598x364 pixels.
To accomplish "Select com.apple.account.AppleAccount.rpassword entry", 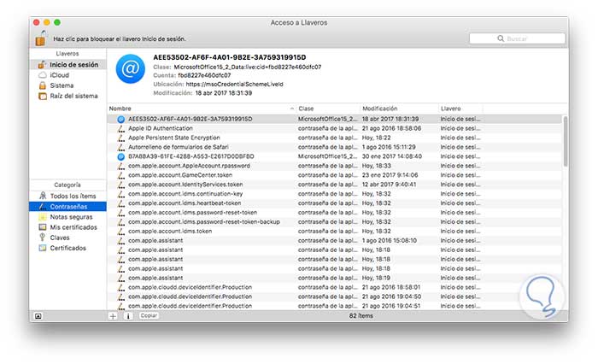I will pyautogui.click(x=334, y=166).
